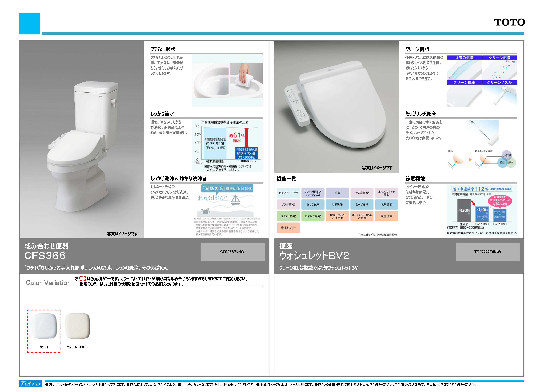
Task: Click the 機能一覧 heading
Action: coord(286,178)
